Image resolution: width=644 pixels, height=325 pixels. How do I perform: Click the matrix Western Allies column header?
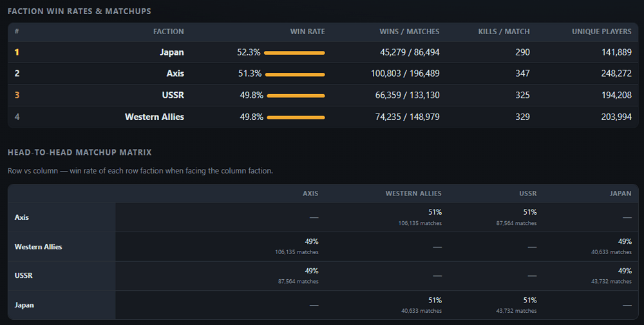(x=413, y=193)
